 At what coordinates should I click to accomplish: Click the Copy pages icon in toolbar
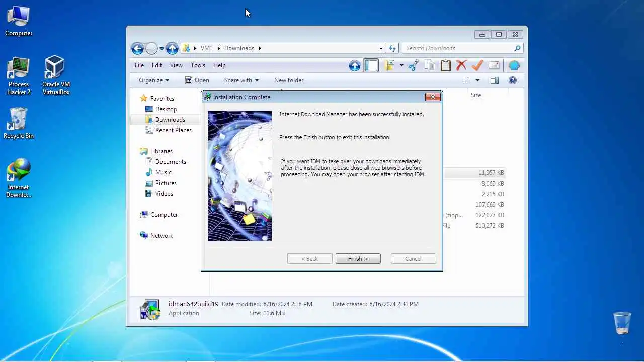430,65
